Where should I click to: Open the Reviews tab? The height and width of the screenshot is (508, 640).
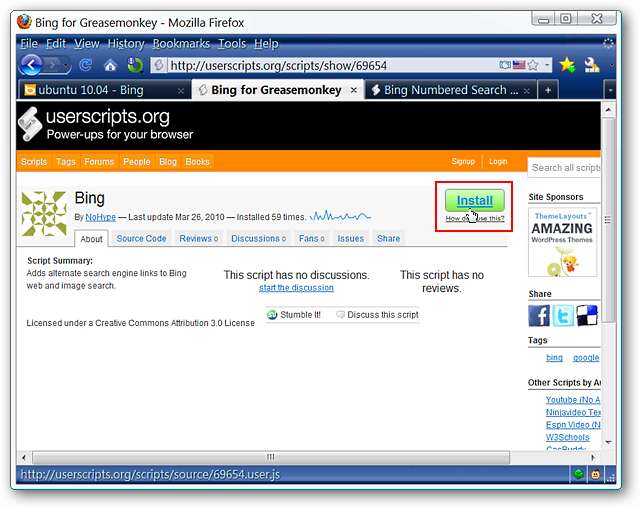click(199, 239)
